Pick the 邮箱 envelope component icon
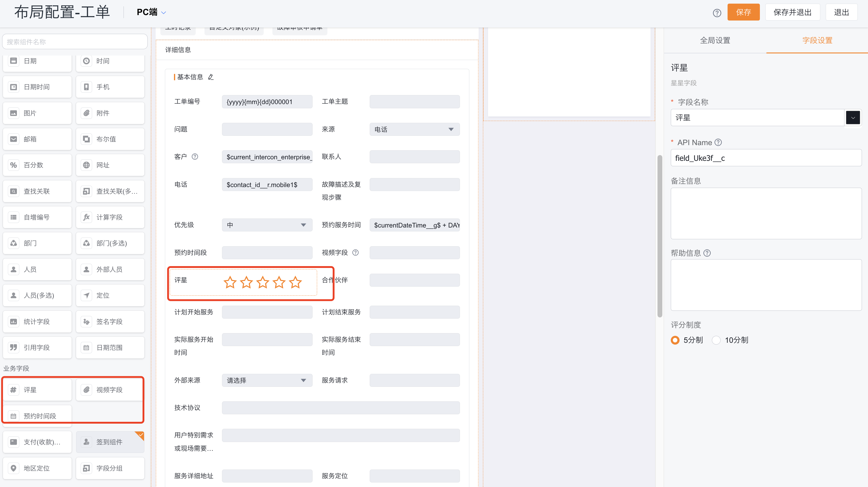 click(x=14, y=139)
